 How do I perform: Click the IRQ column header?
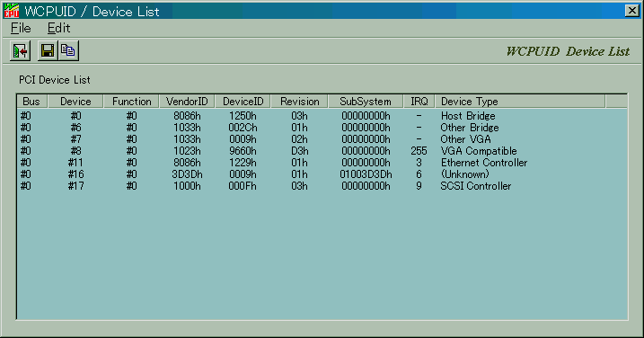click(419, 102)
